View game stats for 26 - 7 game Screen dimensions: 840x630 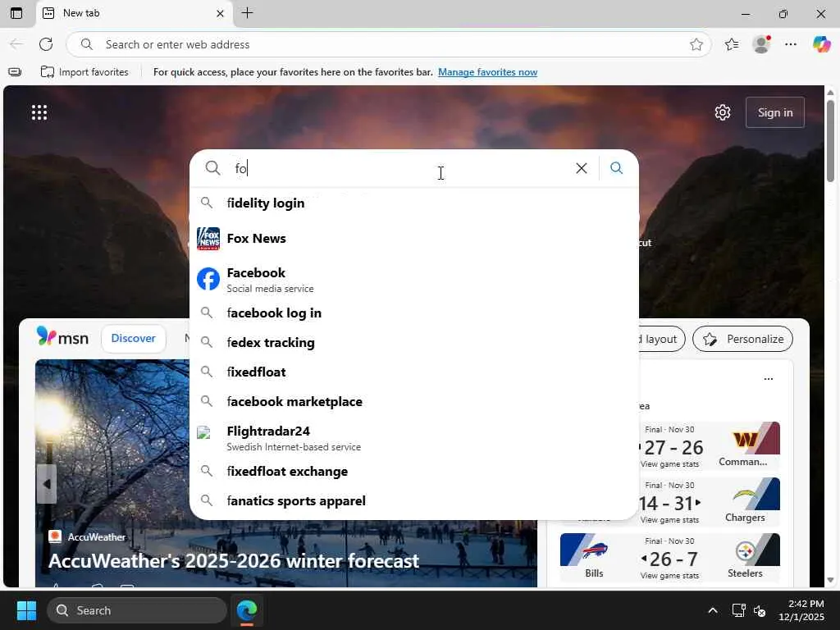click(669, 575)
